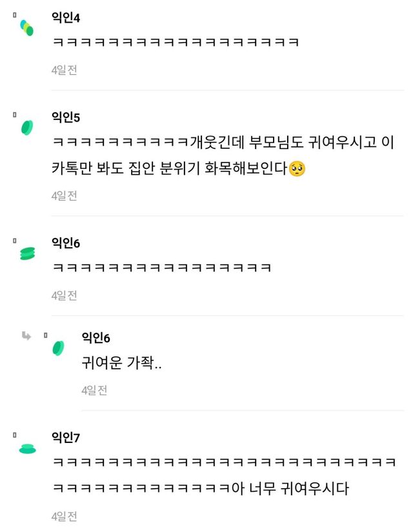Open avatar on 익인6's parent comment

pyautogui.click(x=26, y=253)
